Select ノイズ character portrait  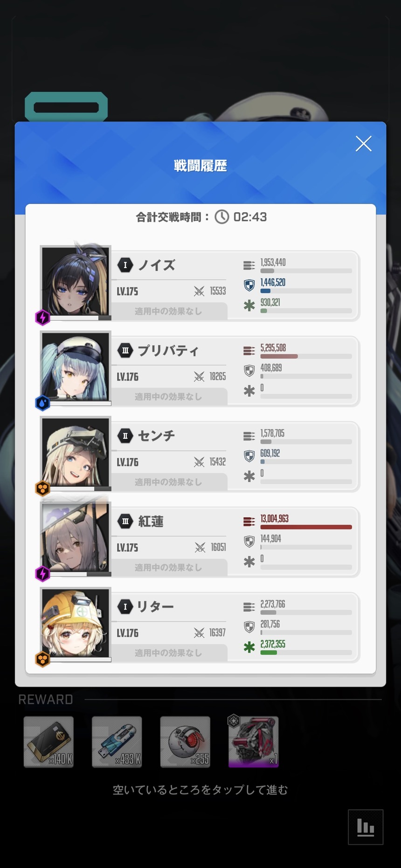[x=76, y=281]
